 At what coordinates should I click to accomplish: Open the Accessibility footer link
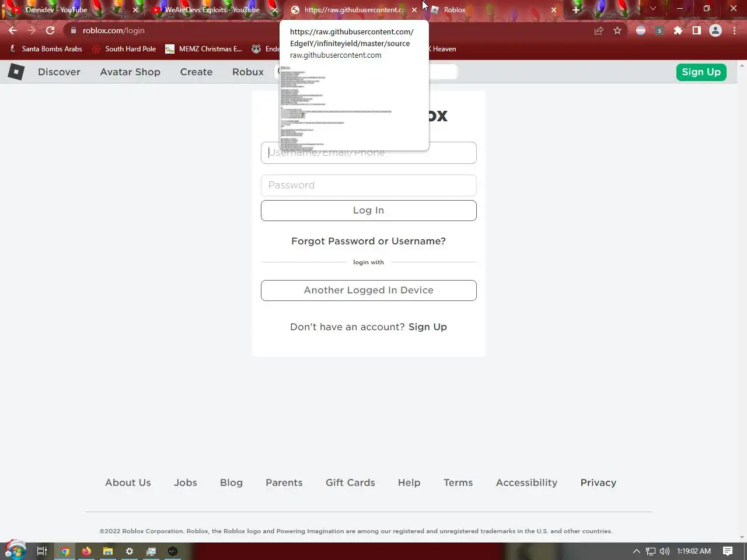526,482
